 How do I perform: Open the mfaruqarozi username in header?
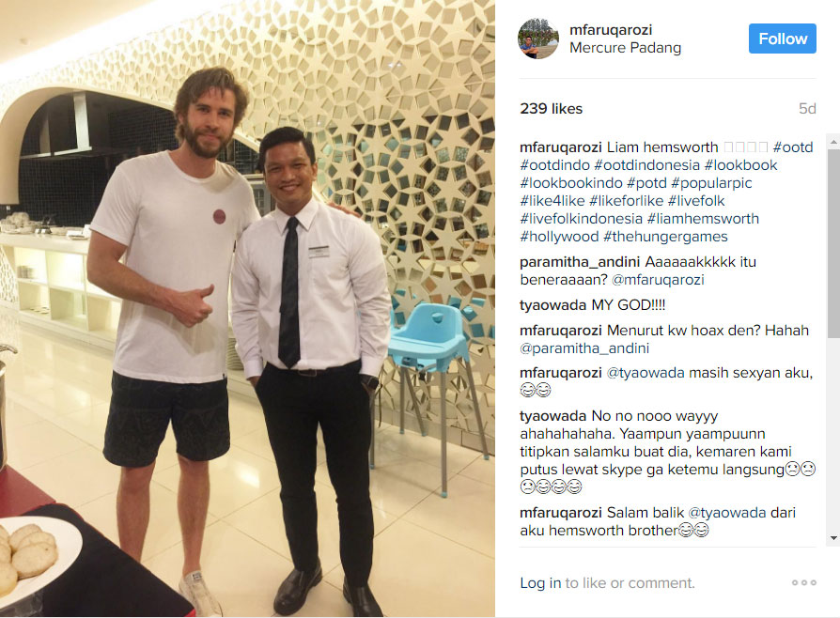click(611, 30)
